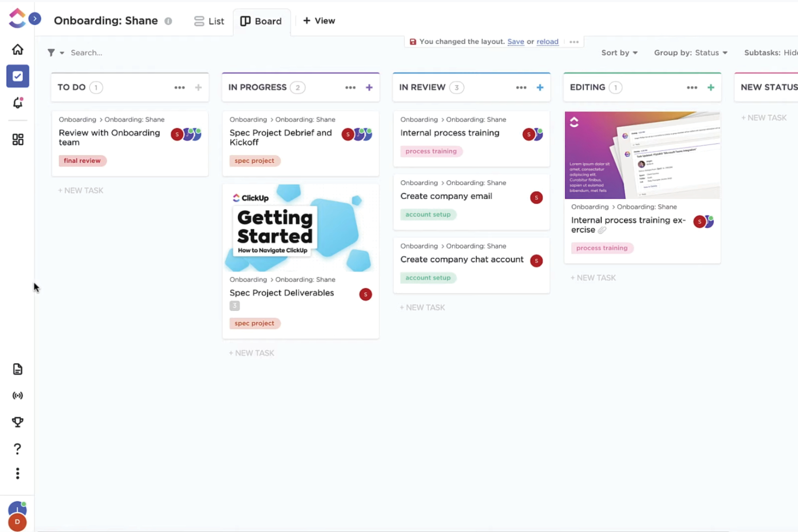Click the Docs icon in left sidebar
The width and height of the screenshot is (798, 532).
17,369
